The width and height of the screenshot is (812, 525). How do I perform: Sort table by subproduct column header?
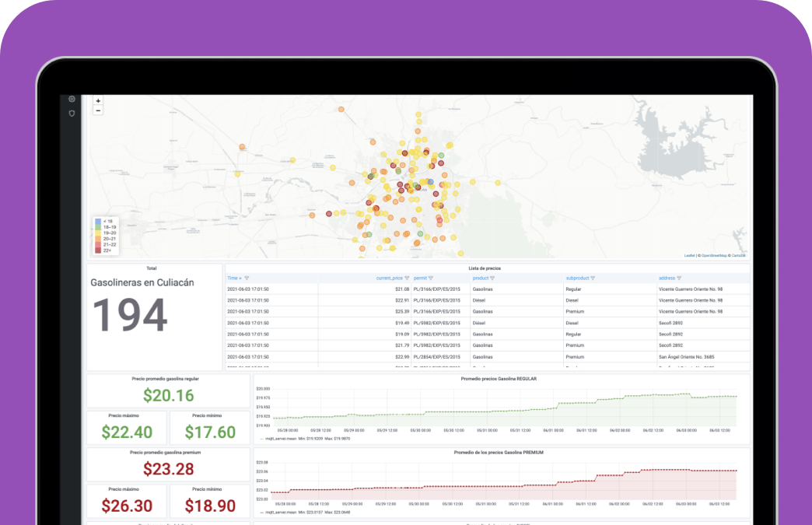[577, 278]
